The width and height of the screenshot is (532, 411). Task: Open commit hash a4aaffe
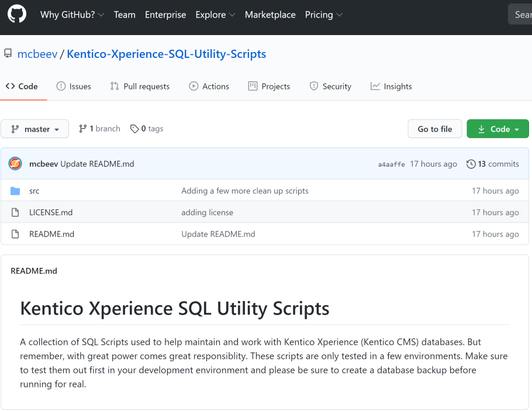tap(391, 164)
